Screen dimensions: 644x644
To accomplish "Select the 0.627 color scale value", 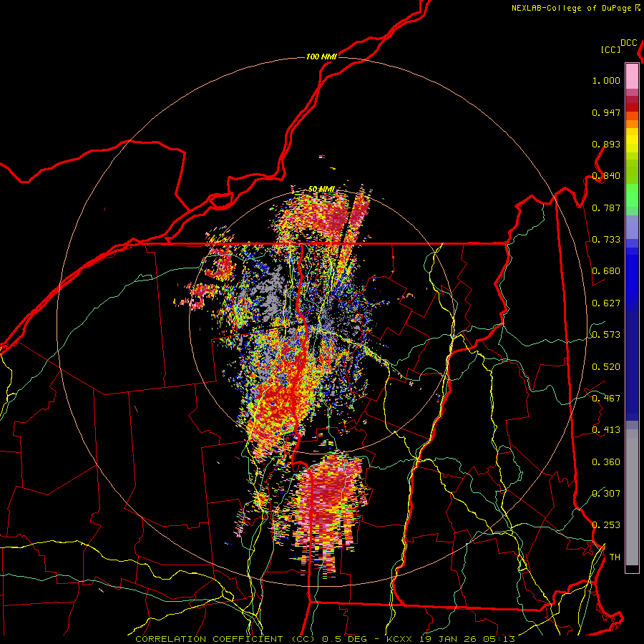I will pos(606,303).
